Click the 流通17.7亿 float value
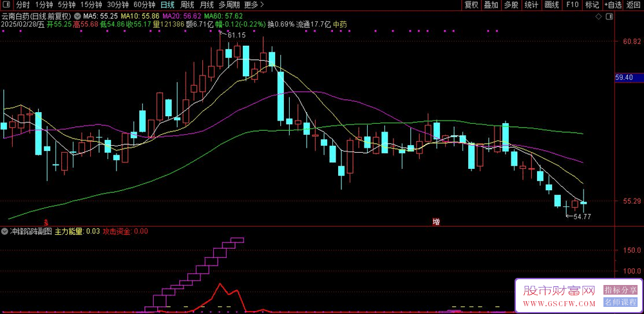 pyautogui.click(x=314, y=25)
